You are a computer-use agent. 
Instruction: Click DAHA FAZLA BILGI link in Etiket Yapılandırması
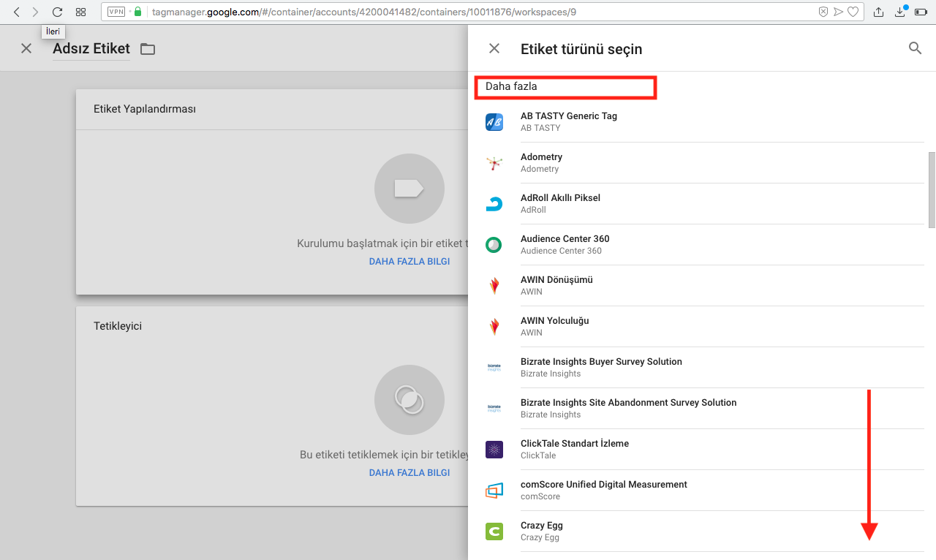tap(409, 261)
